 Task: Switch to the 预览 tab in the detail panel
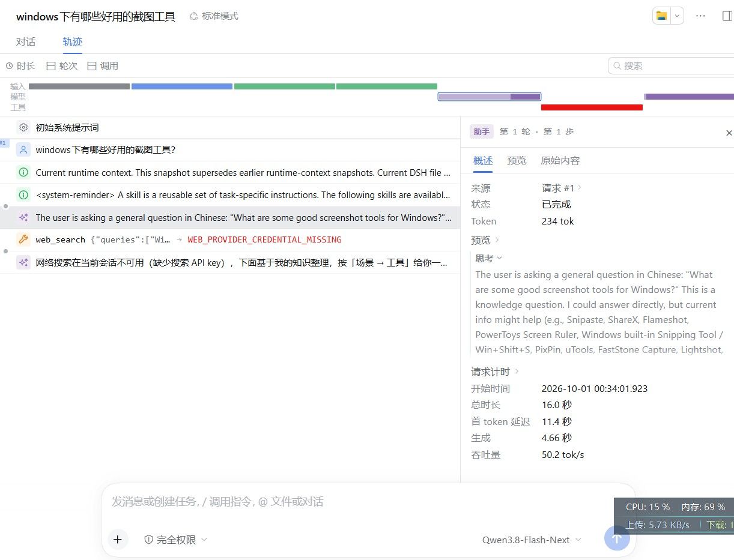click(x=517, y=160)
